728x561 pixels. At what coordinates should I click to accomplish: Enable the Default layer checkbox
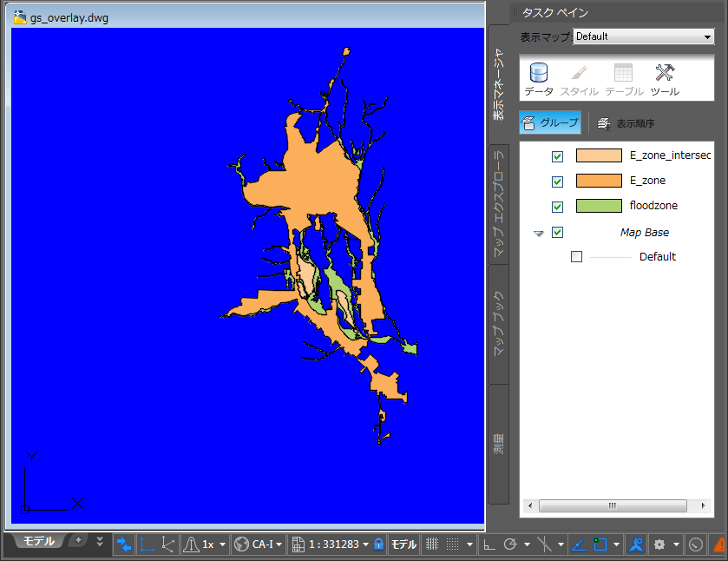click(x=576, y=256)
